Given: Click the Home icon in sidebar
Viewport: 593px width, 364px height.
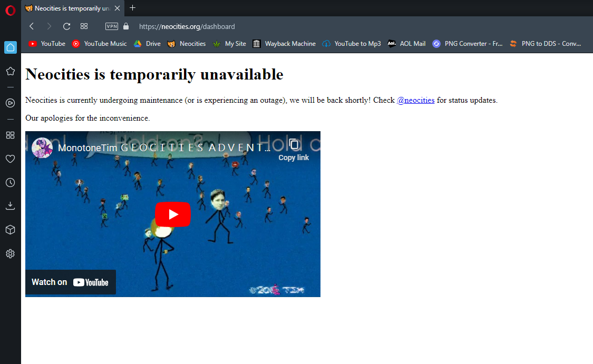Looking at the screenshot, I should (10, 47).
